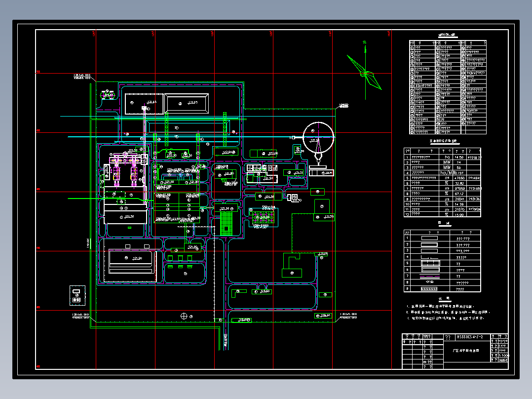This screenshot has height=399, width=532.
Task: Select the rectangle symbol in legend row 3
Action: [x=429, y=251]
